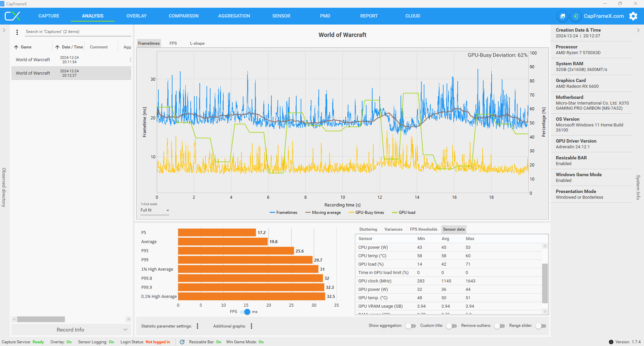
Task: Open the Stuttering tab
Action: [368, 229]
